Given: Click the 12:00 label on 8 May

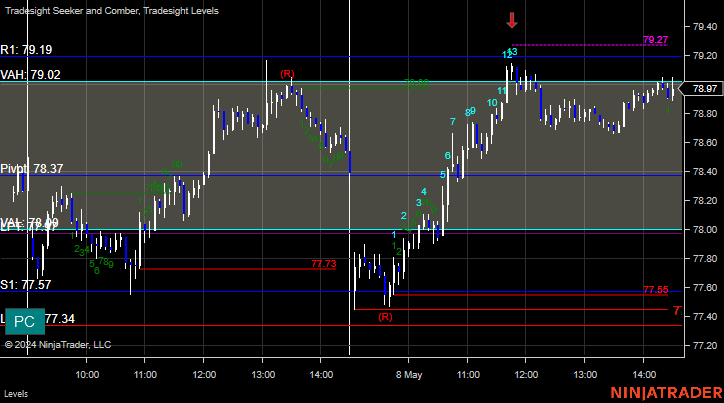Looking at the screenshot, I should click(x=526, y=375).
